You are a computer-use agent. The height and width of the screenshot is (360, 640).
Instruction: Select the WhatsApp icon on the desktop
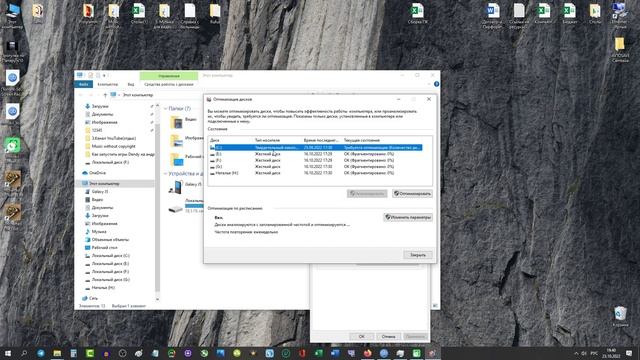pyautogui.click(x=12, y=146)
